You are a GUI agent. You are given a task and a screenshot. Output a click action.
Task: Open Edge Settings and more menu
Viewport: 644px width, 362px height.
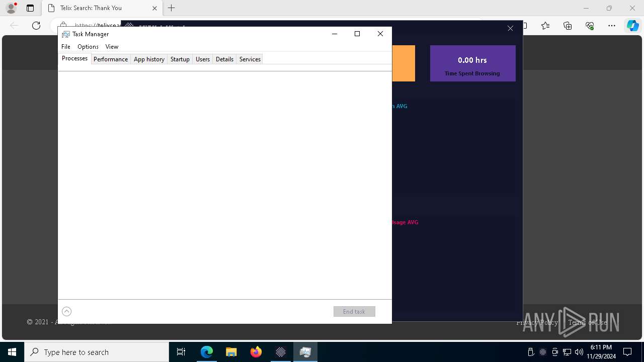[612, 26]
